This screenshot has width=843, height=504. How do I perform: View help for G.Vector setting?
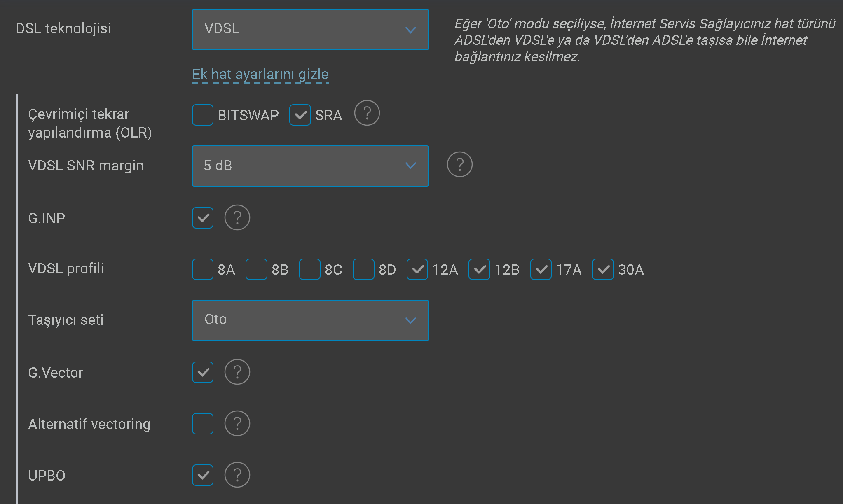pos(237,372)
